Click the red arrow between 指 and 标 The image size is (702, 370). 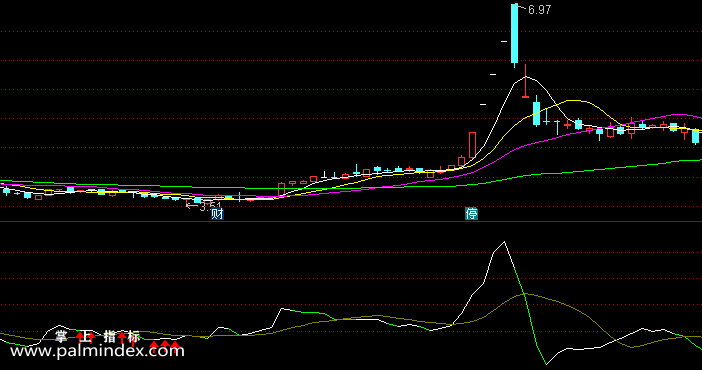122,337
